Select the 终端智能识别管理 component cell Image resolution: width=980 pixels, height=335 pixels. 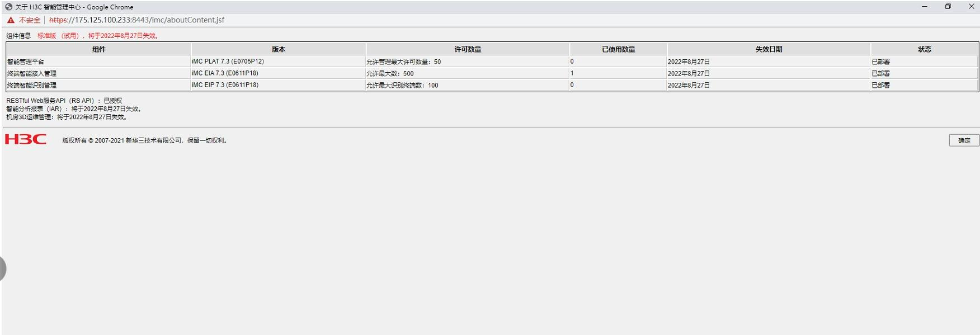click(x=98, y=85)
